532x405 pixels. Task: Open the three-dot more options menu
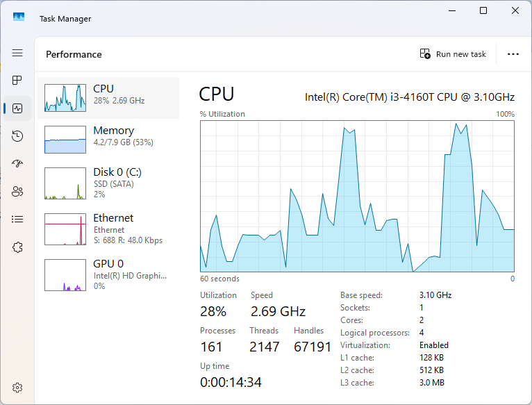[x=513, y=54]
